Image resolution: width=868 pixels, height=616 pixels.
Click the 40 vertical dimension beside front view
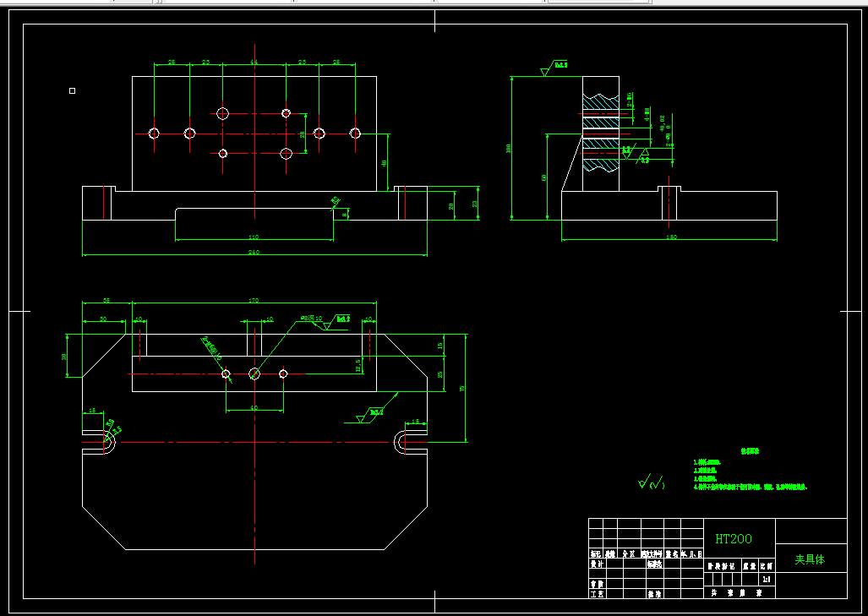[385, 163]
